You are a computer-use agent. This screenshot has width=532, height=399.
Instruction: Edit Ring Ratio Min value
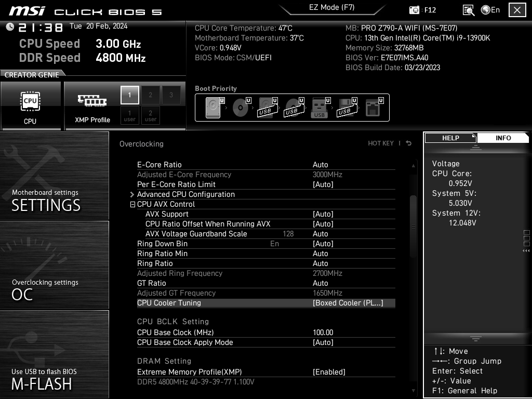[320, 254]
